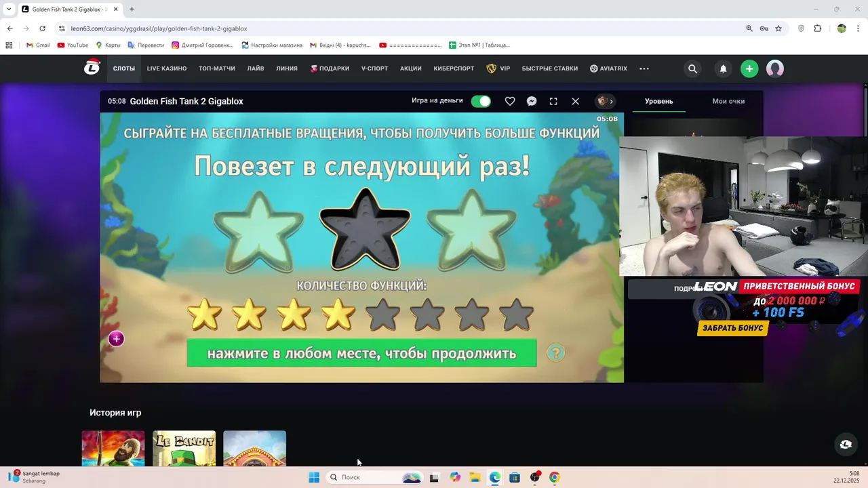Open the support chat bubble icon
This screenshot has width=868, height=488.
pos(846,444)
